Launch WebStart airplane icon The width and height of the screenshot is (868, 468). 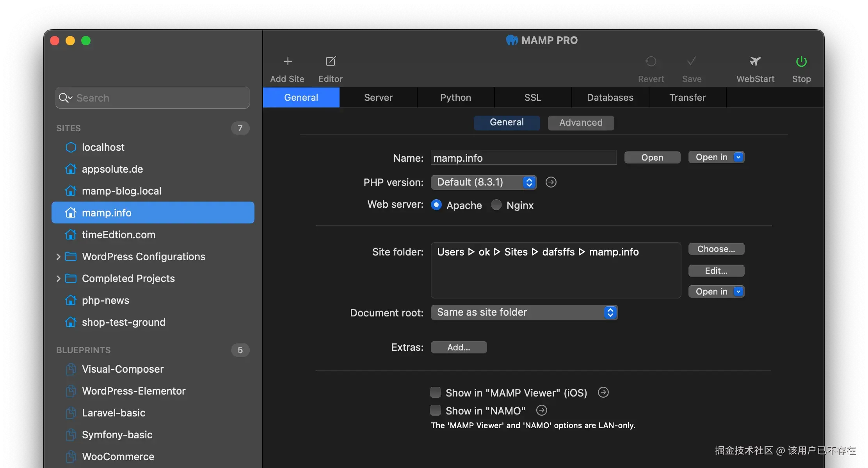click(x=755, y=61)
